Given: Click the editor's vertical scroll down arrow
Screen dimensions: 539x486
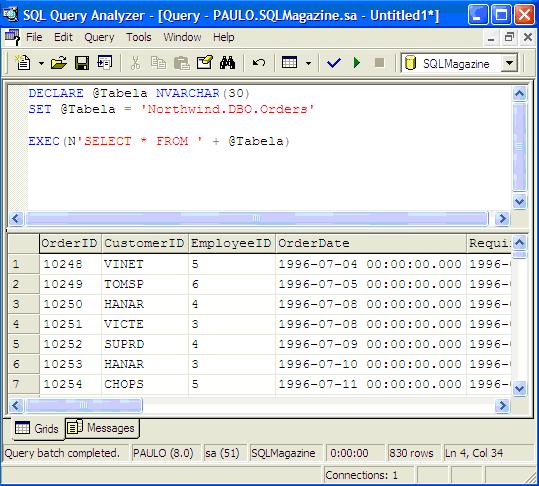Looking at the screenshot, I should (x=519, y=201).
